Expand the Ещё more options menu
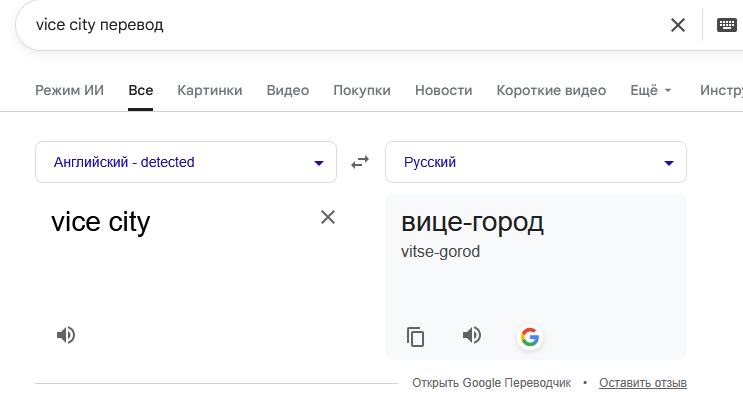This screenshot has width=743, height=415. coord(651,90)
